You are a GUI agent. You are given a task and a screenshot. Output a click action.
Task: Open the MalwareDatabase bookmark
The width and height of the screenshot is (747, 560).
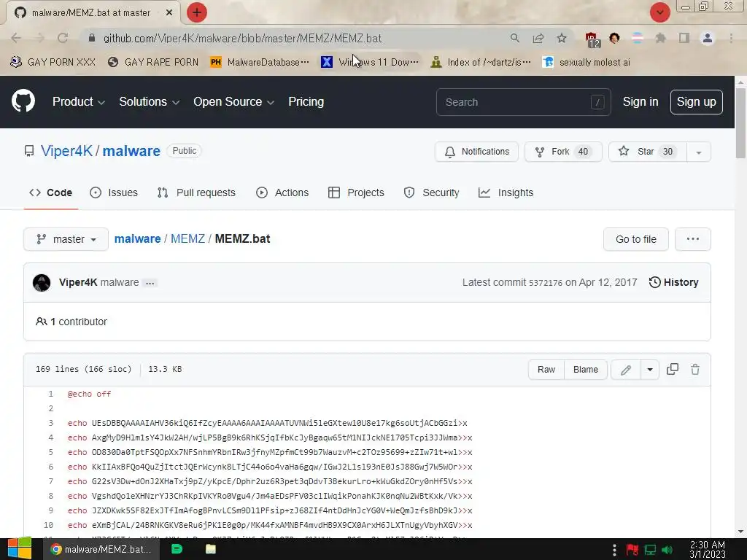click(x=260, y=63)
